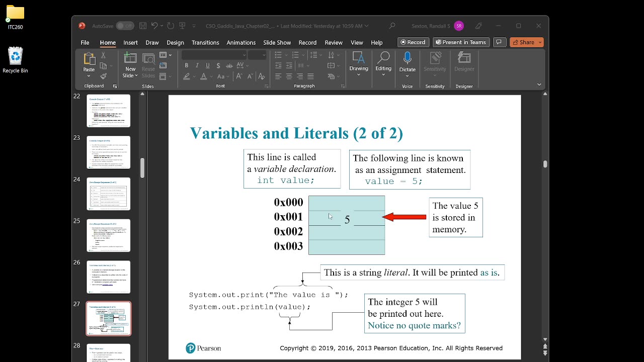Open the Share options arrow
Image resolution: width=644 pixels, height=362 pixels.
540,42
